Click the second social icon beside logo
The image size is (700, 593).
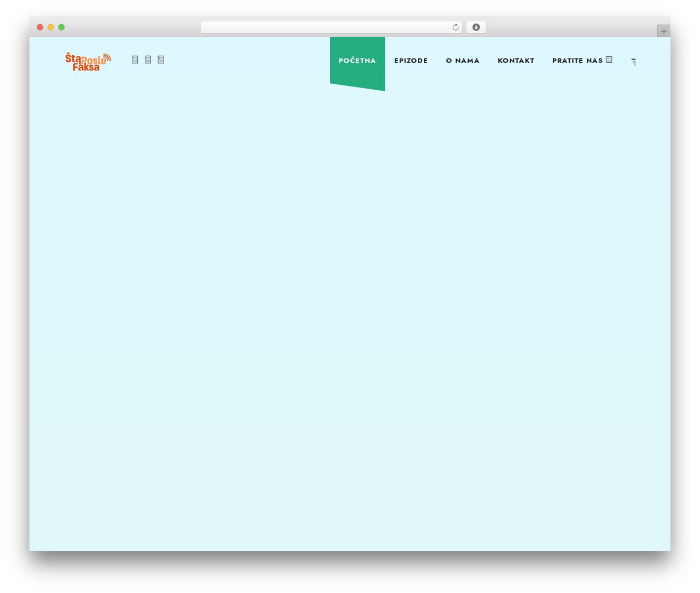tap(148, 60)
